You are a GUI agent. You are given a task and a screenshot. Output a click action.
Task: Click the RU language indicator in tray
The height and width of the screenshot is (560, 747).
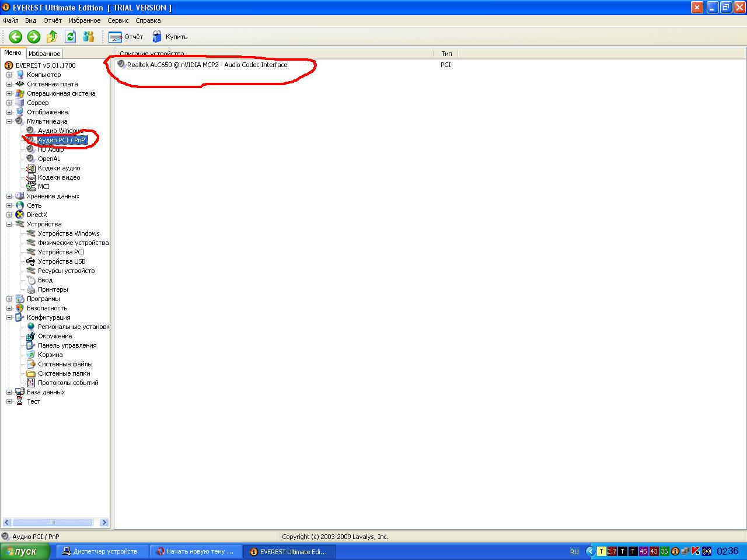(x=574, y=551)
